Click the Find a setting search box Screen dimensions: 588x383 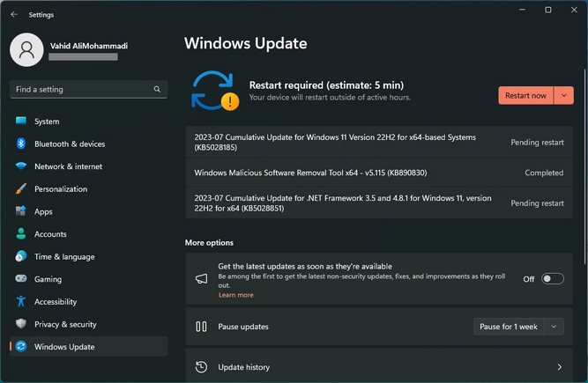[88, 89]
